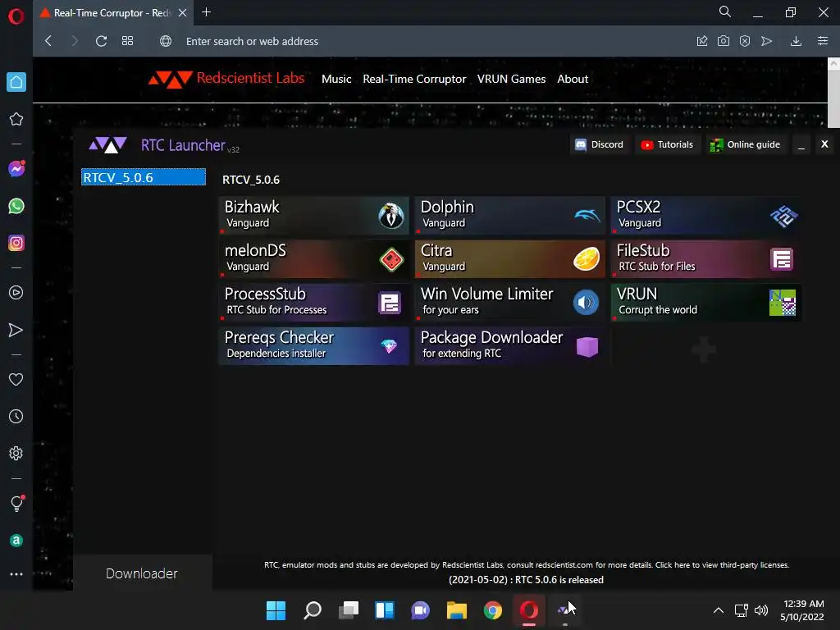Click the Package Downloader purple cube icon
Image resolution: width=840 pixels, height=630 pixels.
pos(587,347)
